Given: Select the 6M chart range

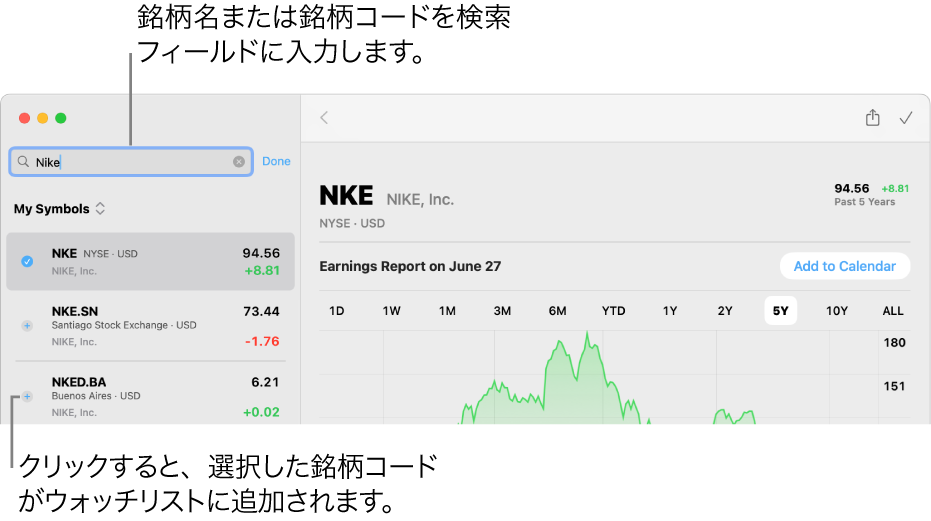Looking at the screenshot, I should coord(558,311).
